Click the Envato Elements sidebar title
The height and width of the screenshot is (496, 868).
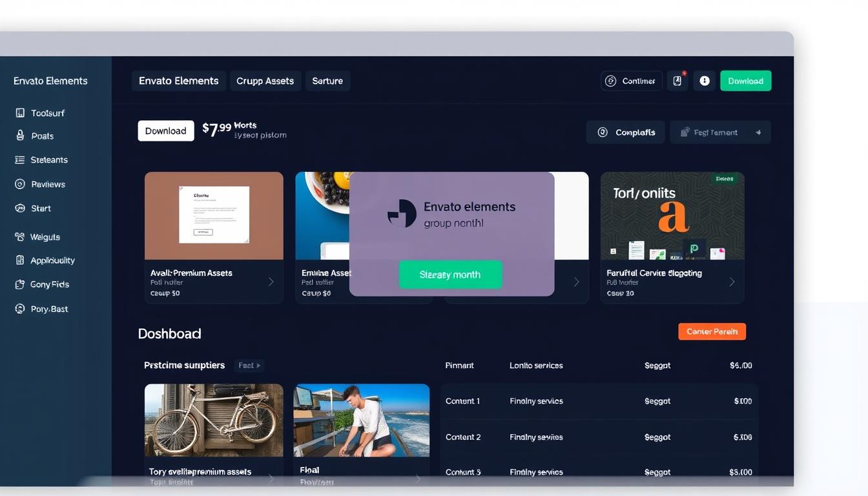tap(50, 81)
